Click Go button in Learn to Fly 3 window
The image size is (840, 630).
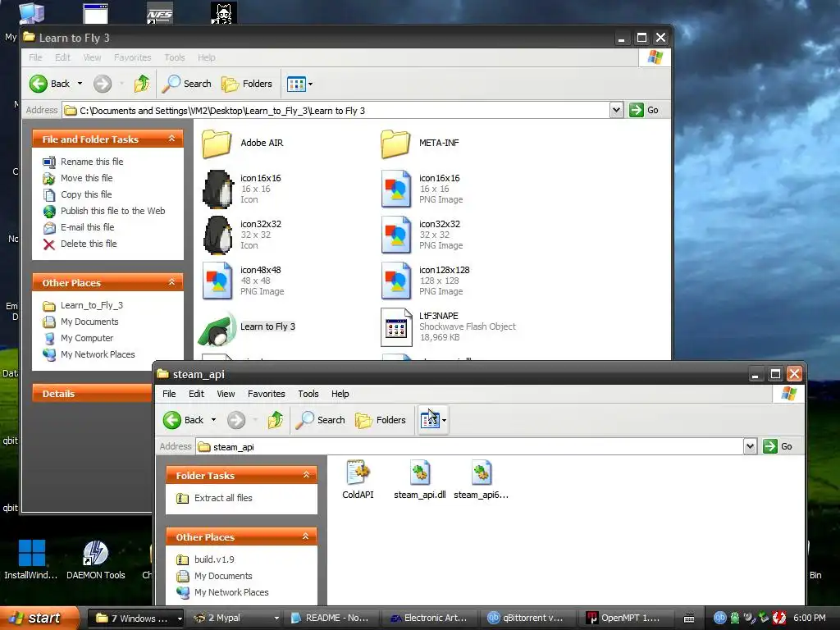tap(645, 110)
